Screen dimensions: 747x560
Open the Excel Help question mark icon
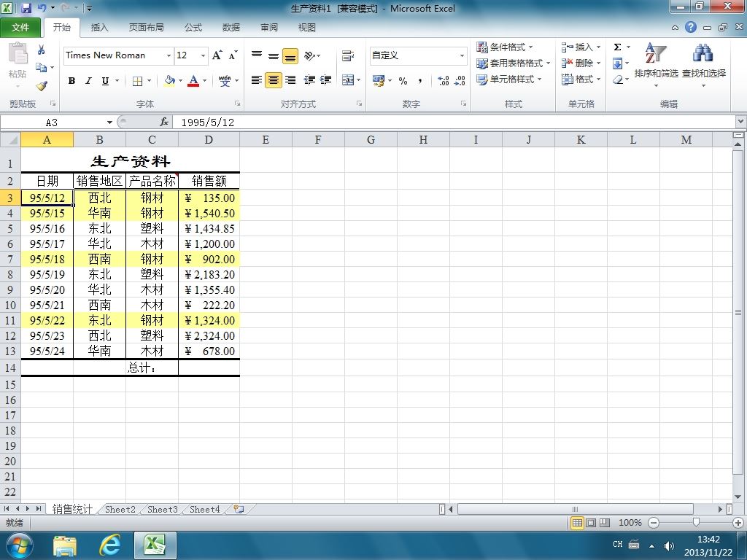[x=691, y=27]
